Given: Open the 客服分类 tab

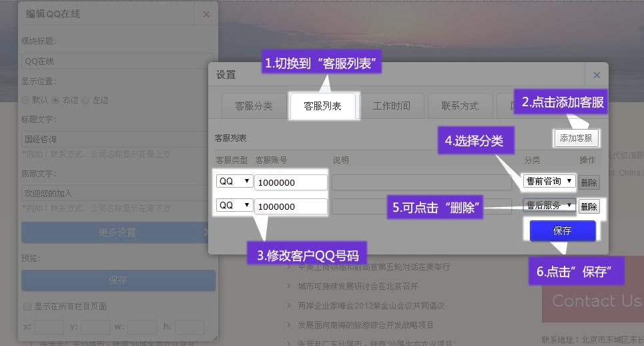Looking at the screenshot, I should click(254, 106).
